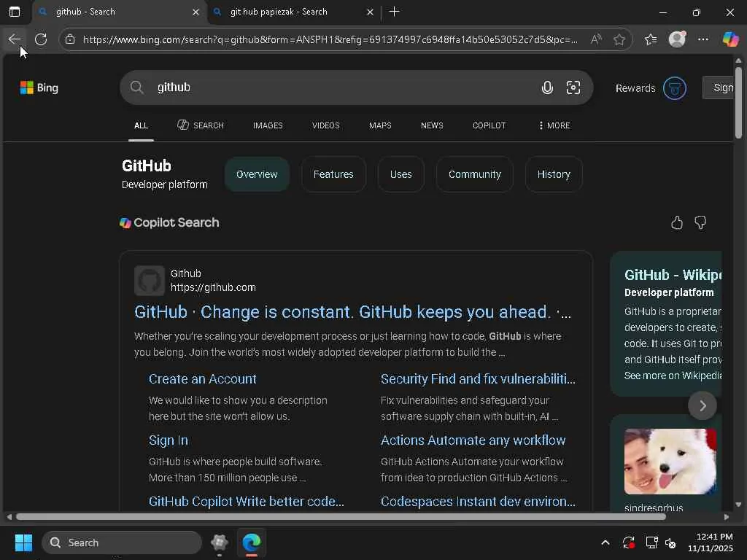Open See more on Wikipedia link

click(673, 376)
